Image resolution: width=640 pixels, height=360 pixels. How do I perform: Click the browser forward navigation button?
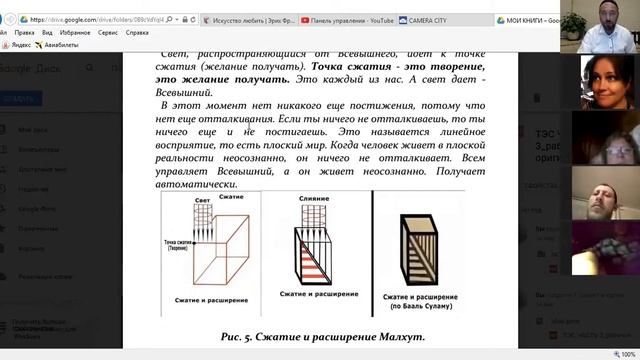coord(10,19)
